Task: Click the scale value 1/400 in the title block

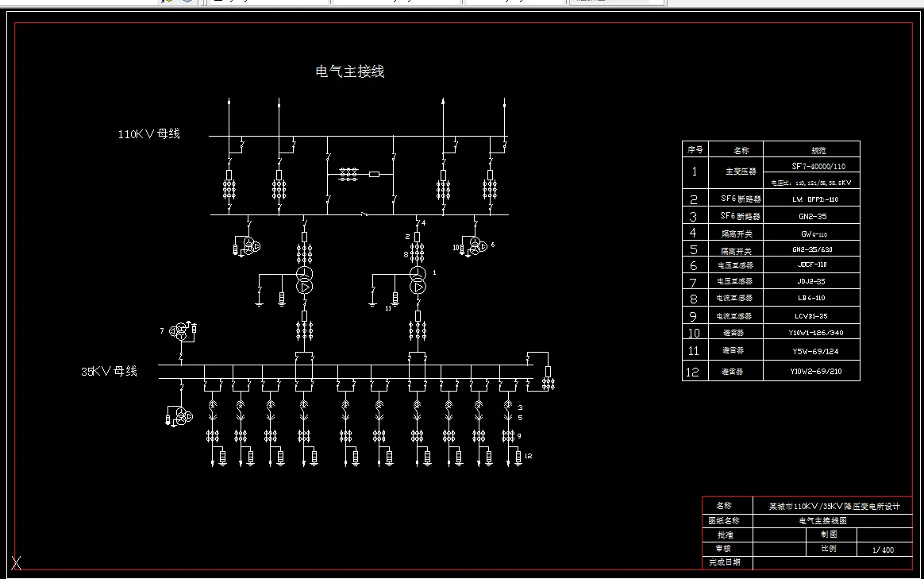Action: tap(882, 549)
